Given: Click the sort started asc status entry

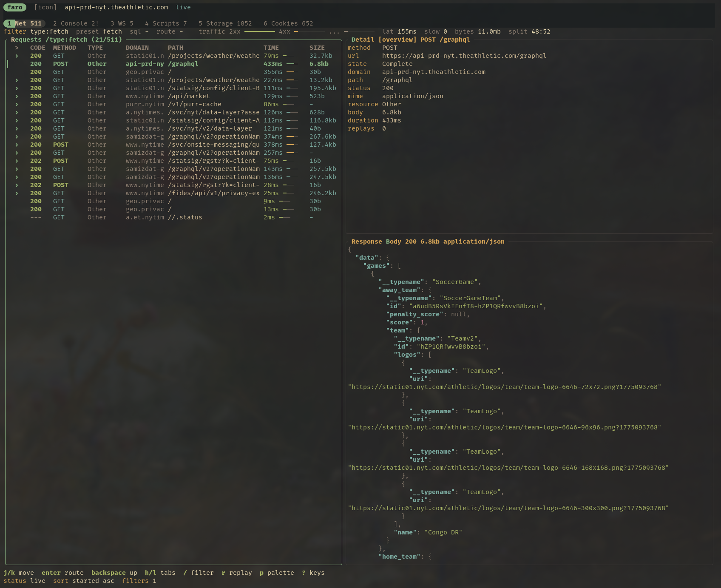Looking at the screenshot, I should pyautogui.click(x=84, y=581).
